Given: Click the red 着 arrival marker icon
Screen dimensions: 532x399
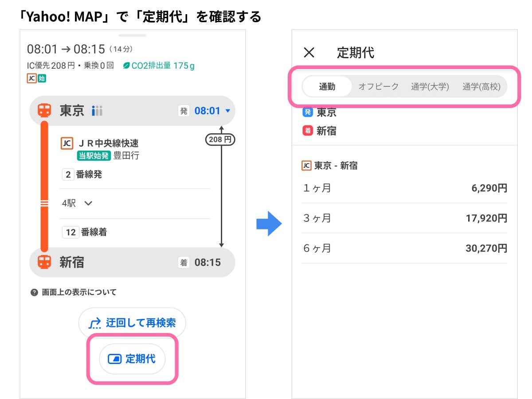Looking at the screenshot, I should click(x=307, y=131).
